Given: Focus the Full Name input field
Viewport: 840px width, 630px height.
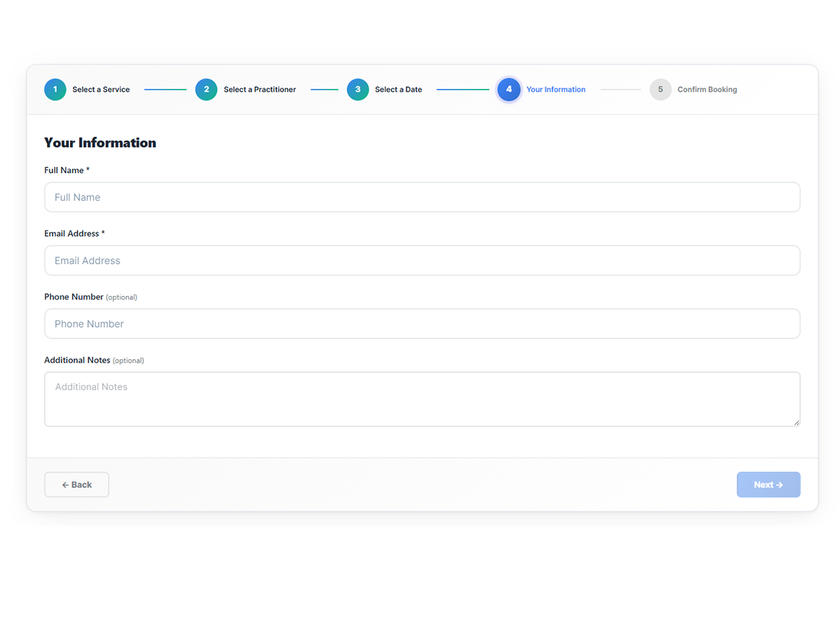Looking at the screenshot, I should click(x=422, y=197).
